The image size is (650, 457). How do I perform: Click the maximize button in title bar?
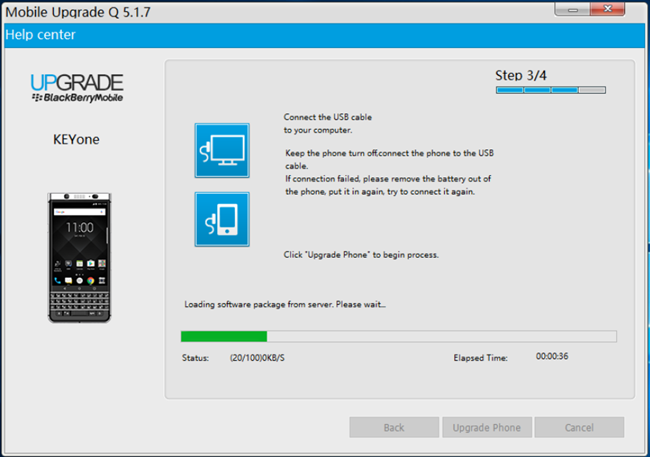[x=590, y=9]
